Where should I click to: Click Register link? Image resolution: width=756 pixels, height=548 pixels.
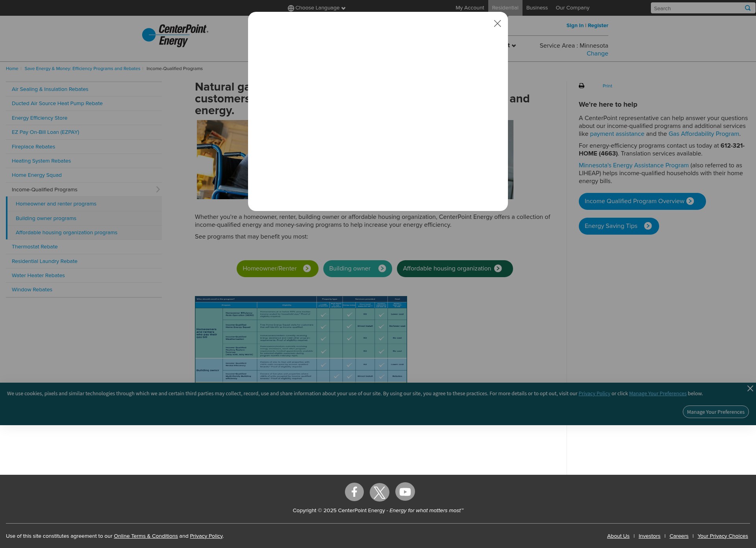pyautogui.click(x=598, y=26)
